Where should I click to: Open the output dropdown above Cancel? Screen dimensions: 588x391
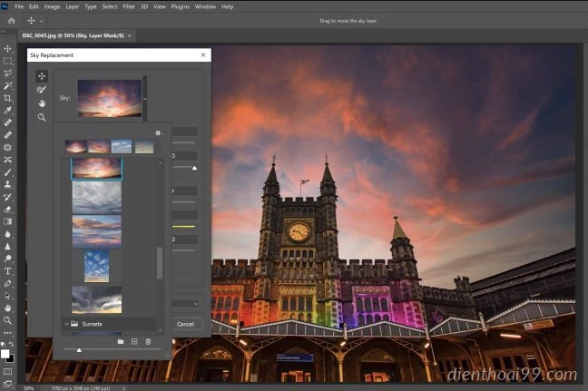pyautogui.click(x=186, y=303)
